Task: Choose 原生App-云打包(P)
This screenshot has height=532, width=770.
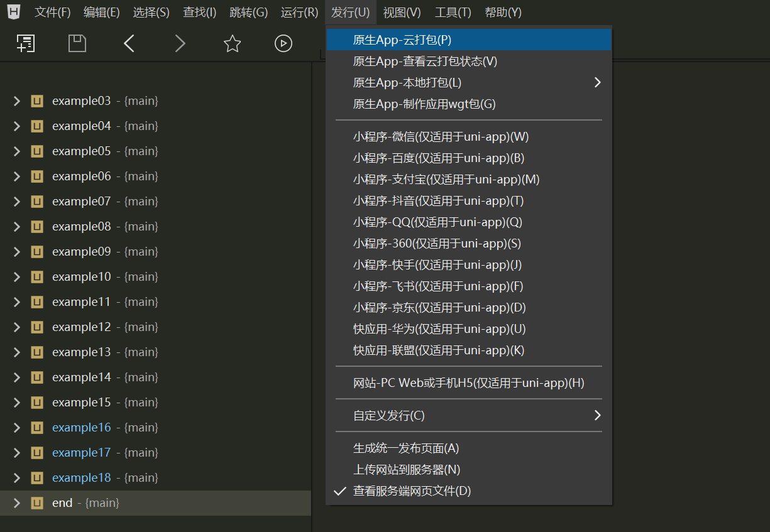Action: click(x=469, y=40)
